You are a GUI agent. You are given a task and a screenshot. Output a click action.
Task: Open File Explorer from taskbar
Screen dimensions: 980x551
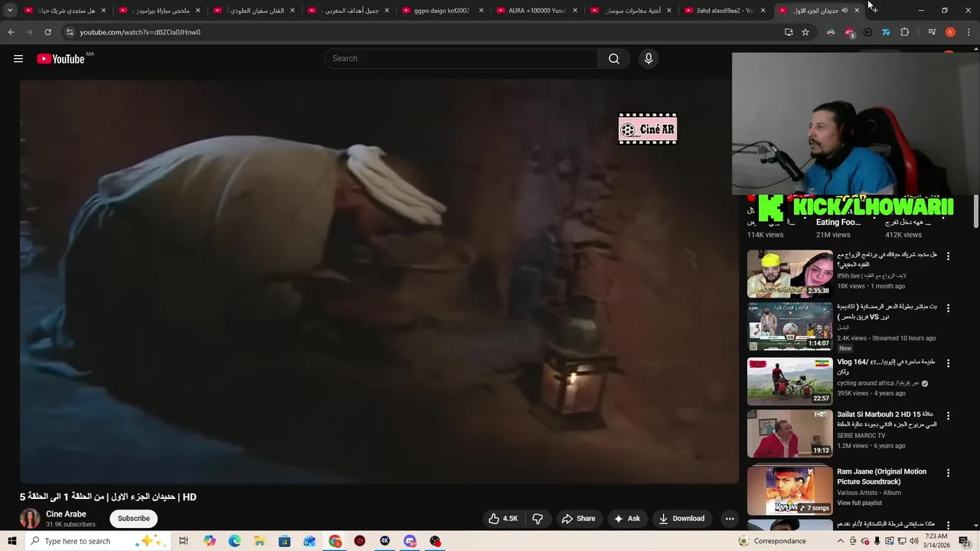(260, 541)
